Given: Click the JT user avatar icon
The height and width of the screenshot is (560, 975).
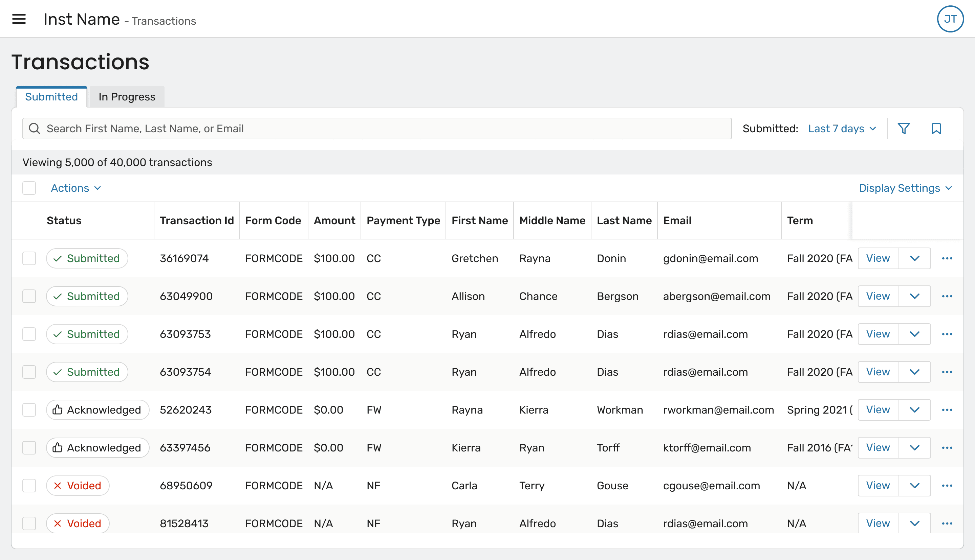Looking at the screenshot, I should (x=950, y=19).
